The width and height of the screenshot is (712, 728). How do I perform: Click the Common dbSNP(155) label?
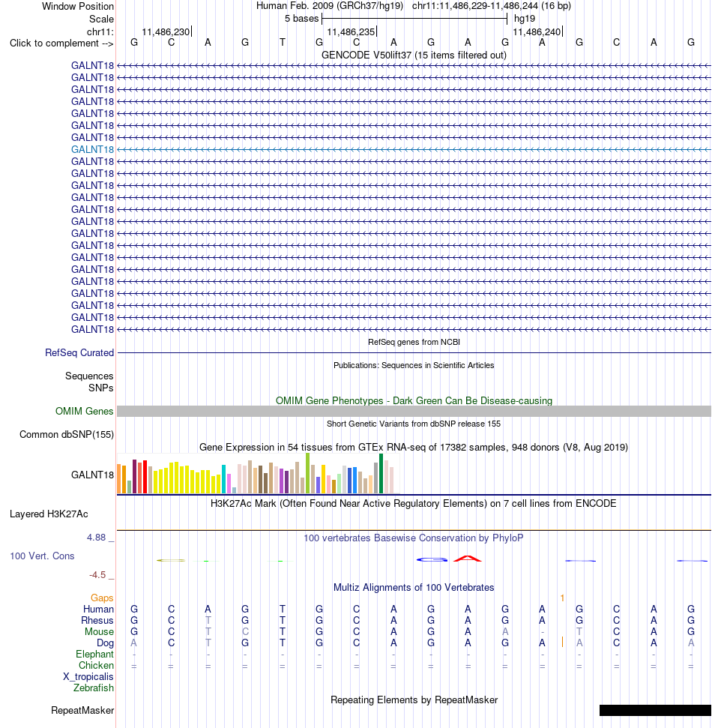[x=67, y=435]
